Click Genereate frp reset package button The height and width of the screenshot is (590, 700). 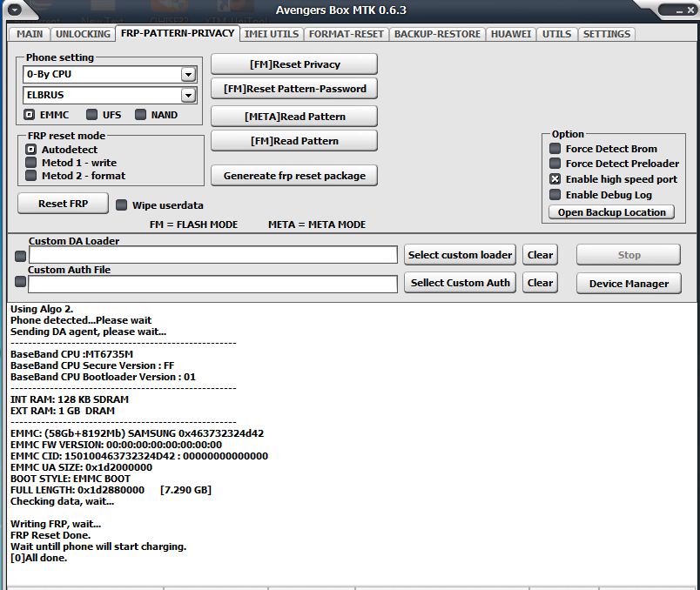(294, 176)
